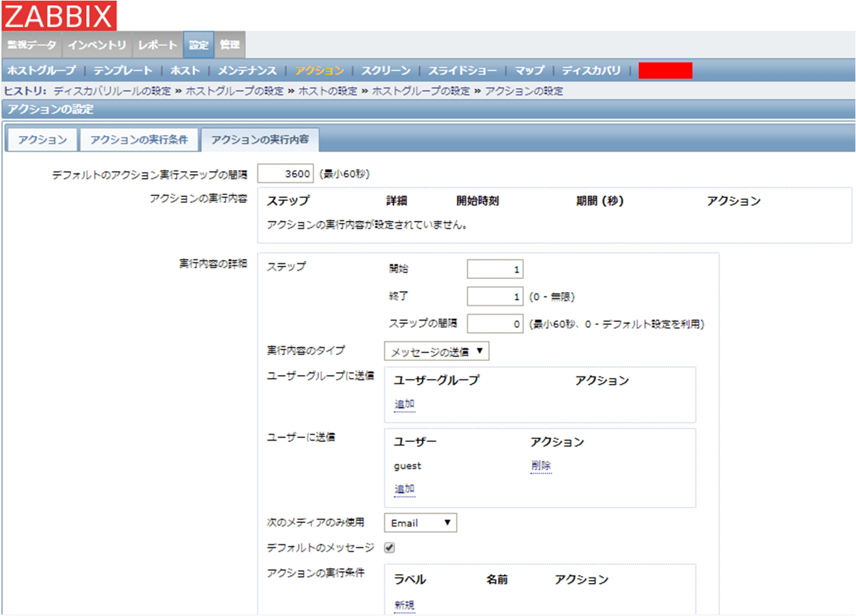Open the 設定 main menu
856x616 pixels.
click(x=199, y=45)
